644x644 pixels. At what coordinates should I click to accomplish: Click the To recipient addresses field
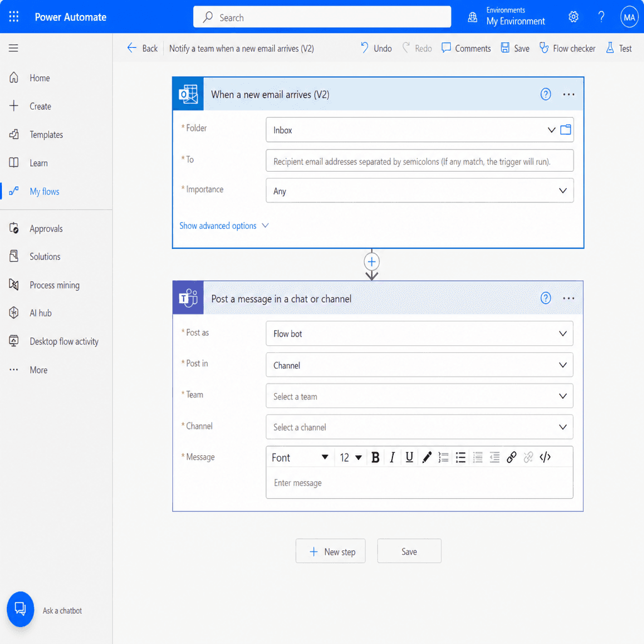click(x=419, y=161)
